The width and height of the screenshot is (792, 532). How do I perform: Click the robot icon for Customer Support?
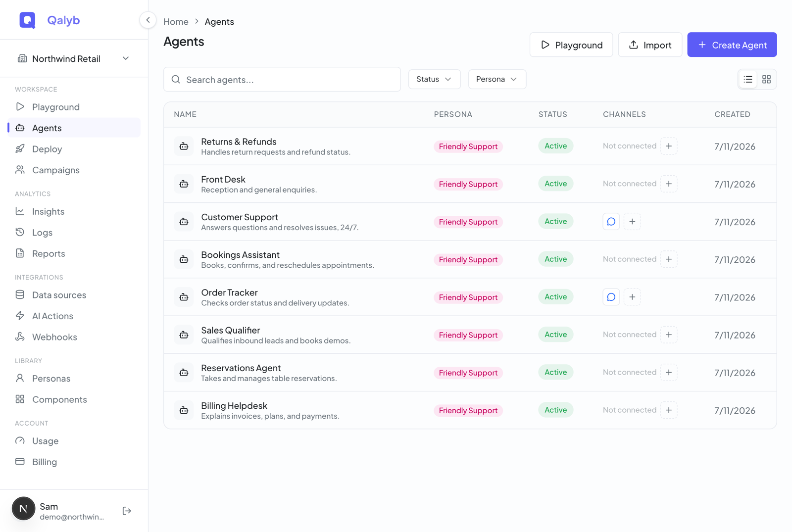pyautogui.click(x=184, y=222)
